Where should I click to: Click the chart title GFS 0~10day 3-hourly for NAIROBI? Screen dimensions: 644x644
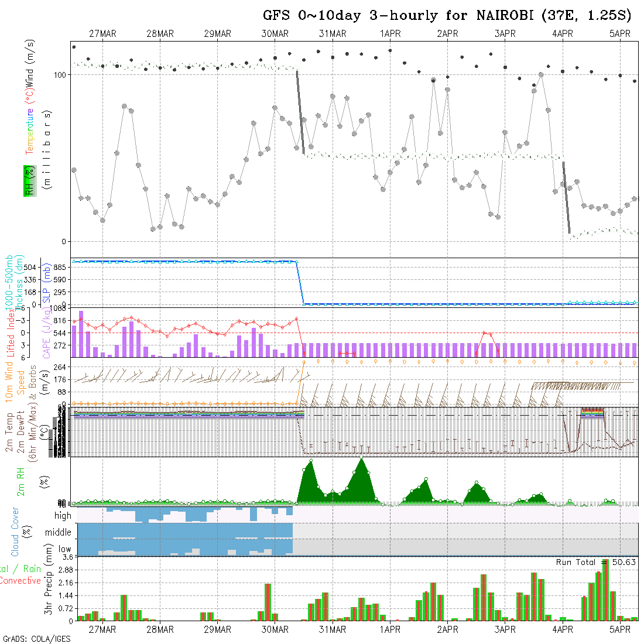[447, 15]
